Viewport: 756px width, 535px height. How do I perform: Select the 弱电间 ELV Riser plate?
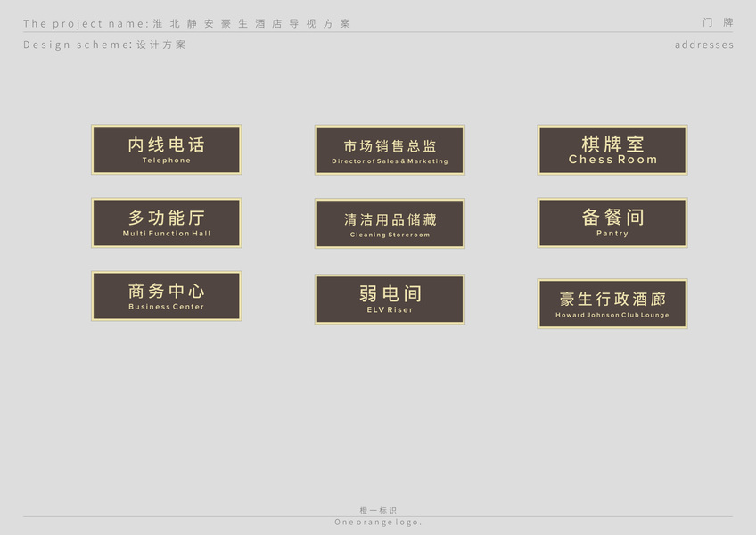click(x=390, y=299)
